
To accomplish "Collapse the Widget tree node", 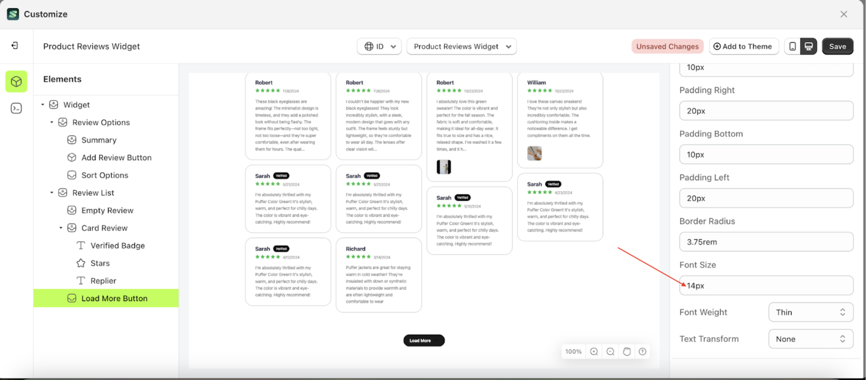I will [x=42, y=105].
